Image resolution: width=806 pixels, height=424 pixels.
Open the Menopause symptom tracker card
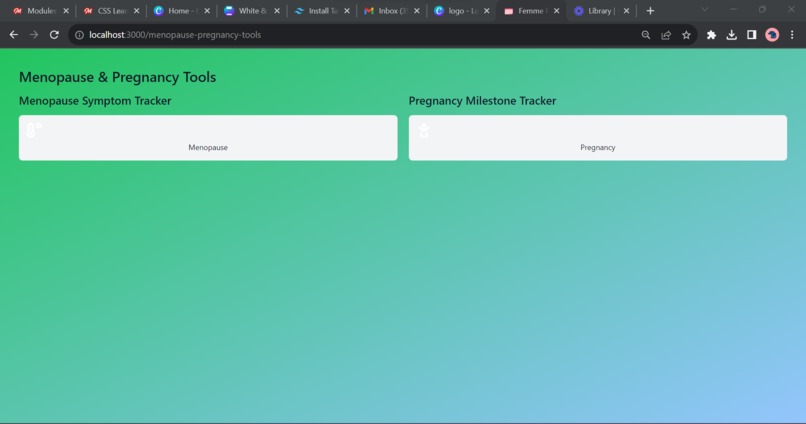[x=208, y=138]
